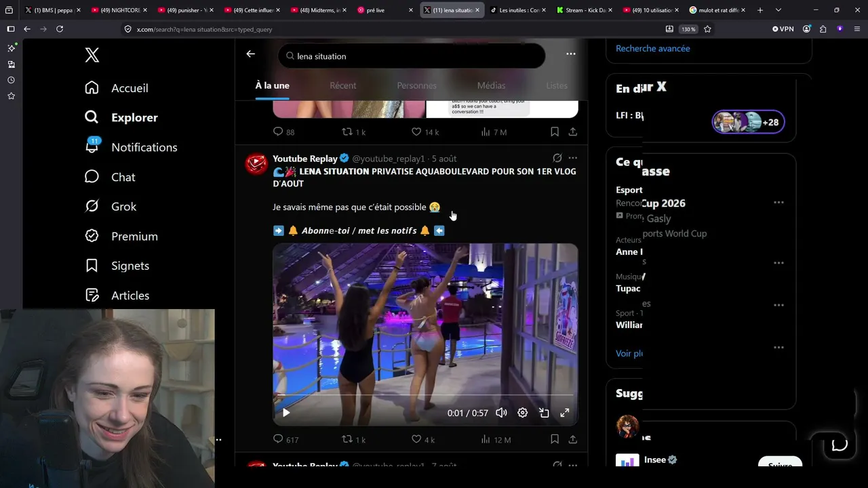
Task: Reload the page
Action: point(60,29)
